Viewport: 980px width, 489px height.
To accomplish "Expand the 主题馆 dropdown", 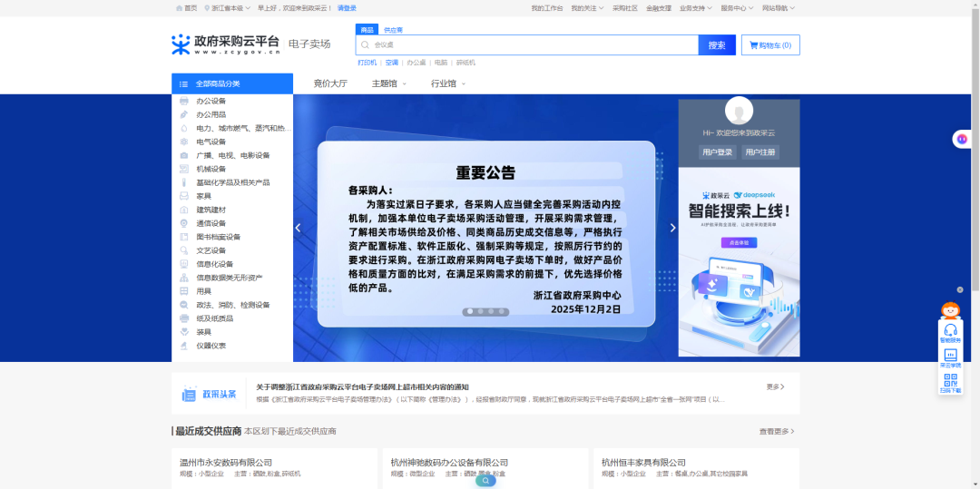I will [x=388, y=83].
